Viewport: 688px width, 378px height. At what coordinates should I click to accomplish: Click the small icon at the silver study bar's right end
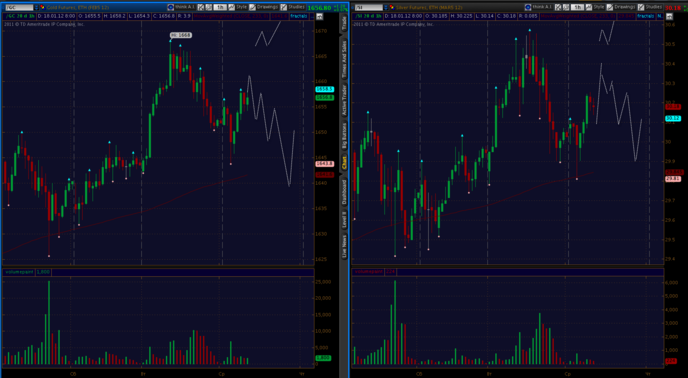point(669,16)
